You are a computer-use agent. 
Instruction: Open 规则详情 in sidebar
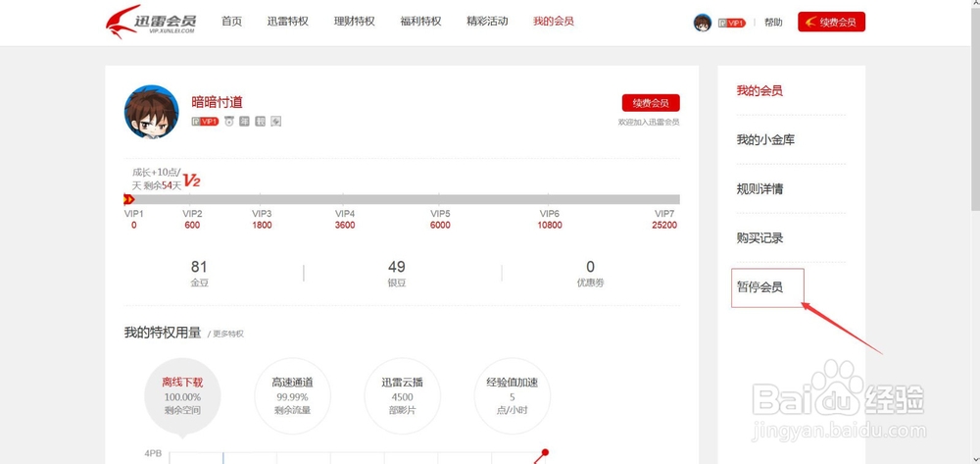(759, 189)
